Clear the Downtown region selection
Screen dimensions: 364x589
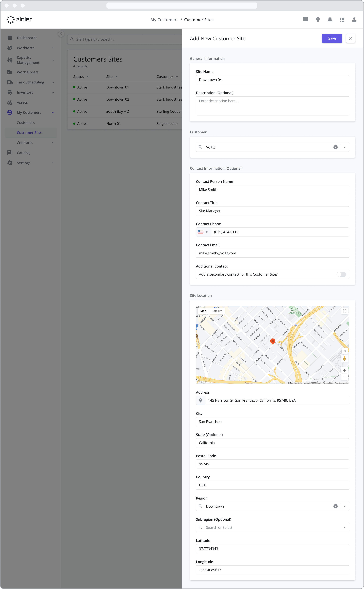point(335,506)
